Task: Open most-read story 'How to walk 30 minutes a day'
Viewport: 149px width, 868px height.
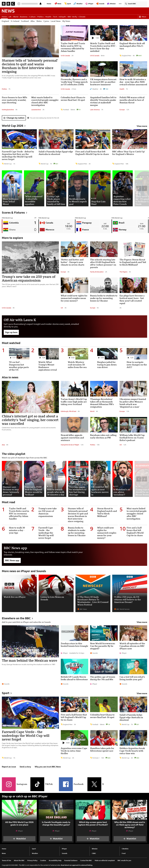Action: pos(17,530)
